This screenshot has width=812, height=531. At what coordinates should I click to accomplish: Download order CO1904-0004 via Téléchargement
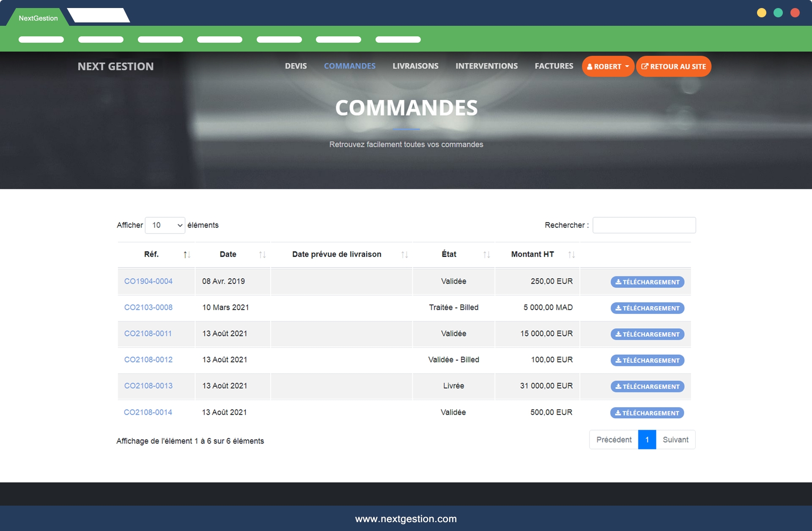(x=647, y=282)
